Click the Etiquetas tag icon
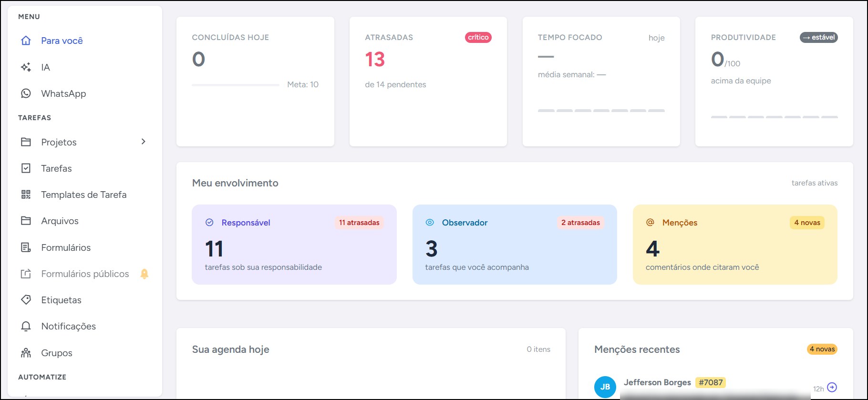 click(26, 300)
